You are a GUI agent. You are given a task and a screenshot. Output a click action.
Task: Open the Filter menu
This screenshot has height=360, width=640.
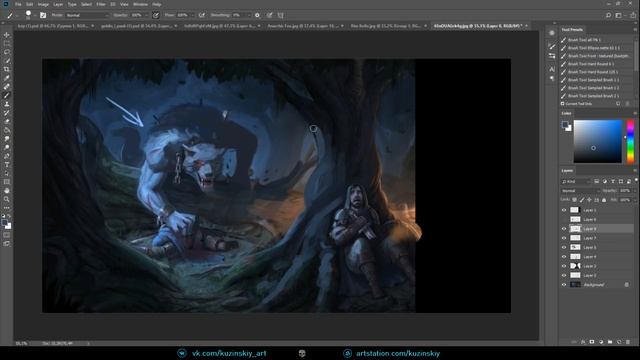[x=101, y=4]
